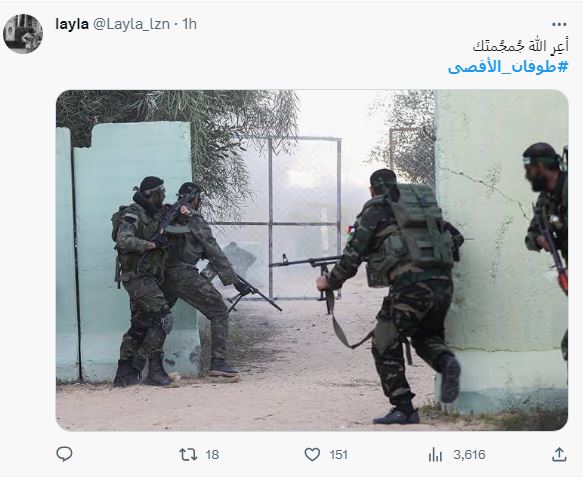Image resolution: width=583 pixels, height=479 pixels.
Task: Open view analytics bar-chart icon
Action: click(x=435, y=454)
